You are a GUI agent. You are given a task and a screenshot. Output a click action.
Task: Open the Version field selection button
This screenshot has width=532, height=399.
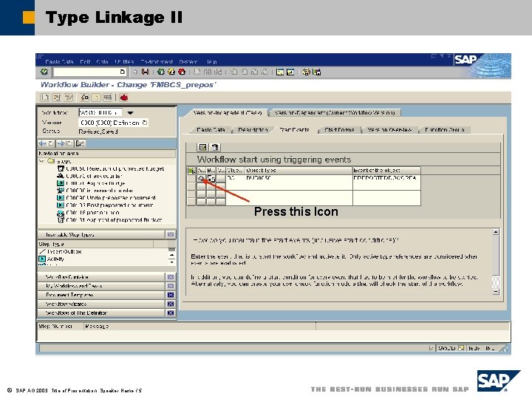pos(145,123)
